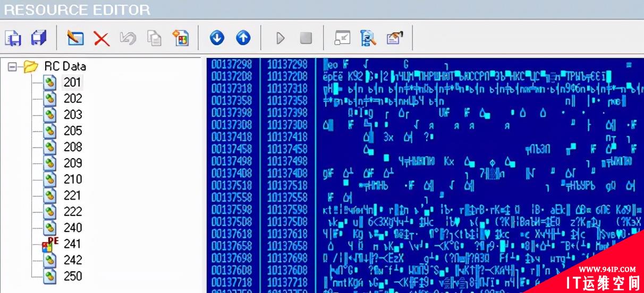644x293 pixels.
Task: Click offset 00137718 in hex view
Action: coord(231,281)
